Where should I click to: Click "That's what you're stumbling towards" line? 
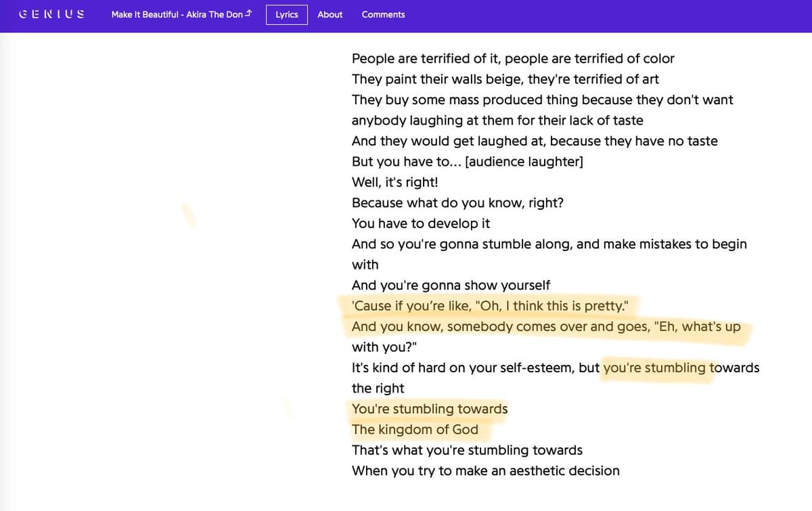click(x=467, y=451)
